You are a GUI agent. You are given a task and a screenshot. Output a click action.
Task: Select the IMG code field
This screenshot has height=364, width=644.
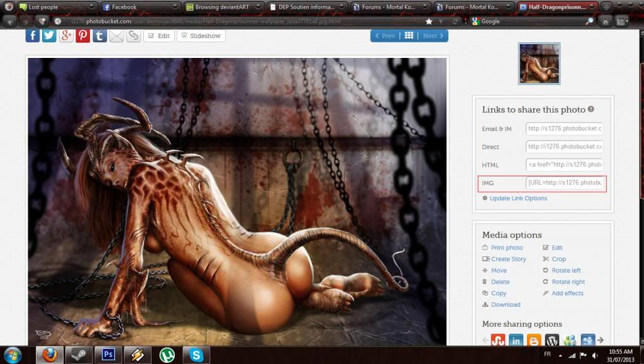564,183
